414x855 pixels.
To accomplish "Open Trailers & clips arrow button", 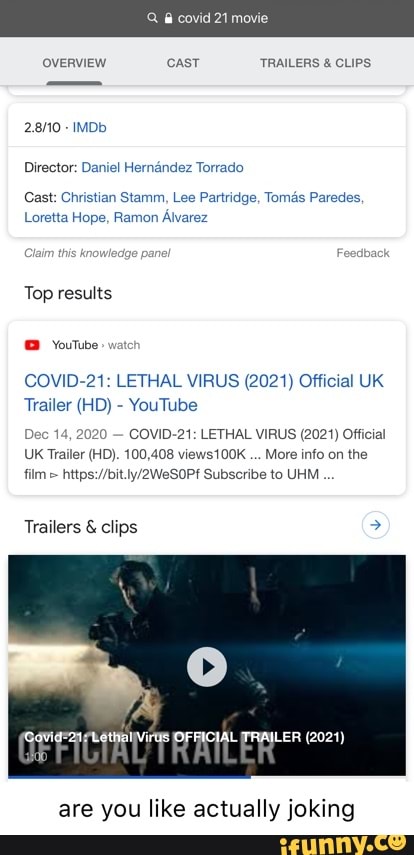I will click(x=376, y=526).
